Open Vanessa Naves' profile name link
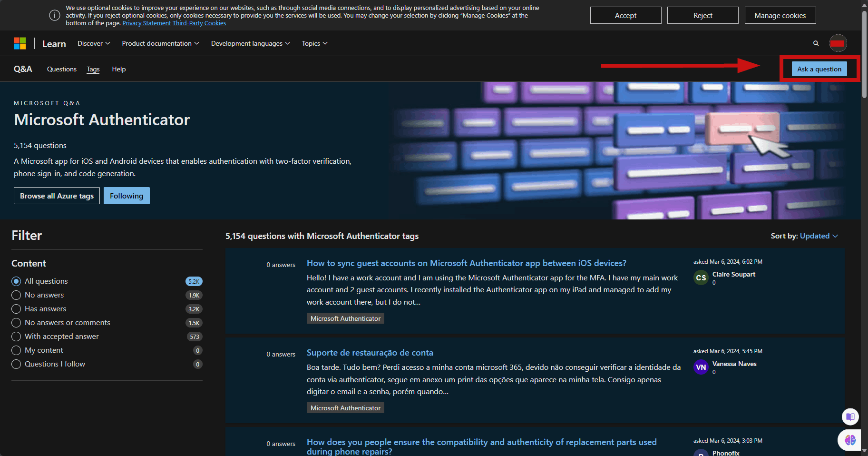Screen dimensions: 868x456 [734, 364]
